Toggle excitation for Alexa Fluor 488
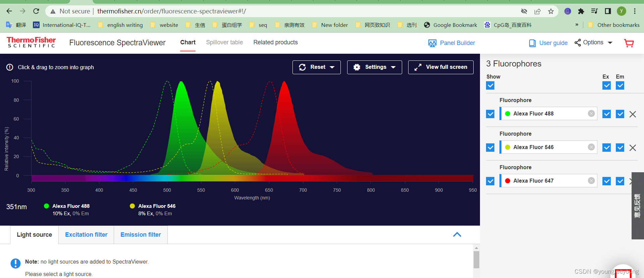Viewport: 644px width, 278px height. click(606, 114)
